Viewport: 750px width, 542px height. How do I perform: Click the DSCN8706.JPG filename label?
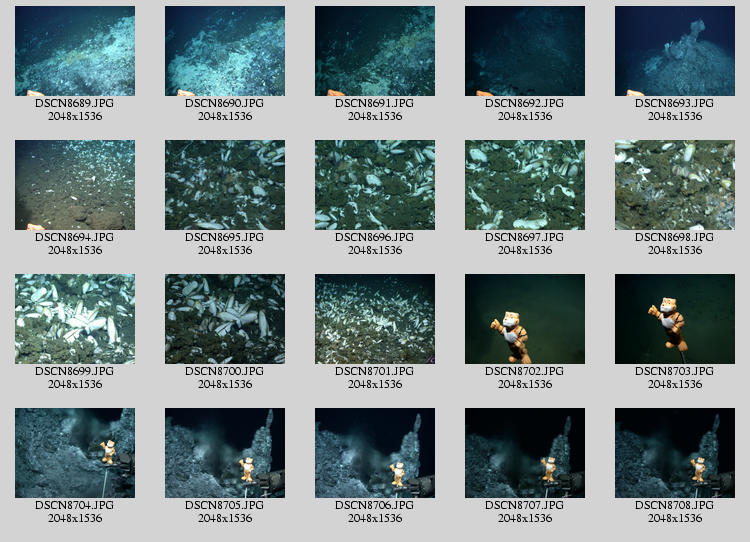(375, 505)
